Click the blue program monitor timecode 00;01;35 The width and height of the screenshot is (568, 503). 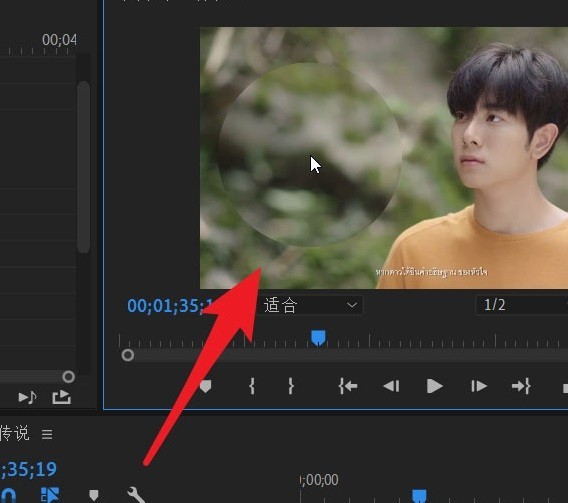click(169, 306)
